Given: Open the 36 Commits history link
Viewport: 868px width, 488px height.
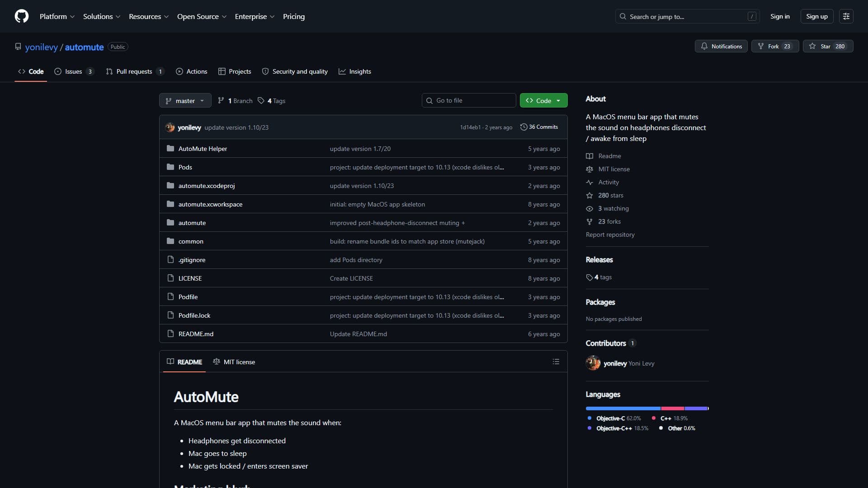Looking at the screenshot, I should [x=539, y=127].
